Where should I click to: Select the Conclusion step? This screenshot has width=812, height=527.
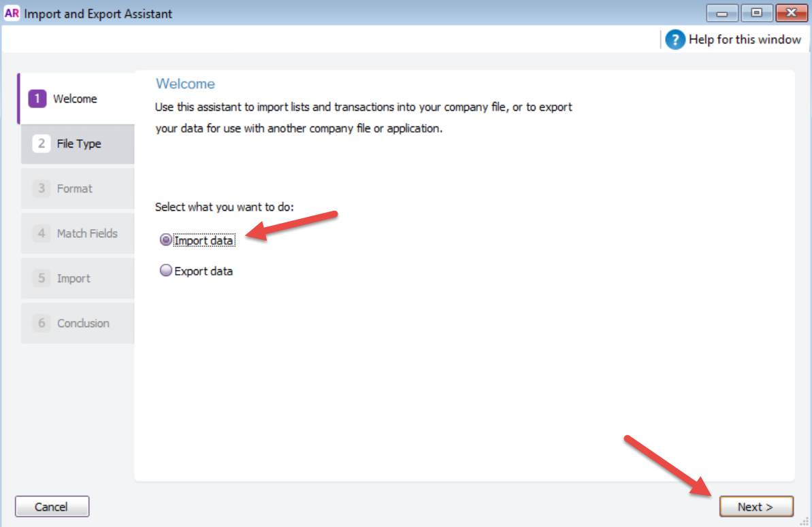[x=78, y=323]
